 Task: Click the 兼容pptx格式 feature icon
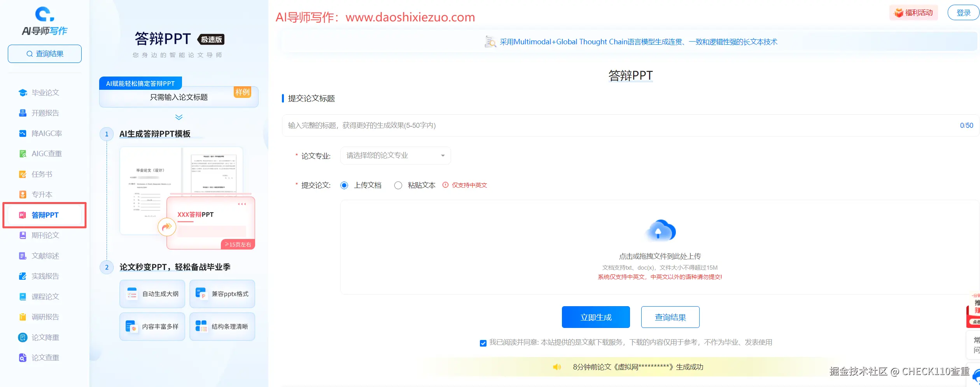pos(201,293)
